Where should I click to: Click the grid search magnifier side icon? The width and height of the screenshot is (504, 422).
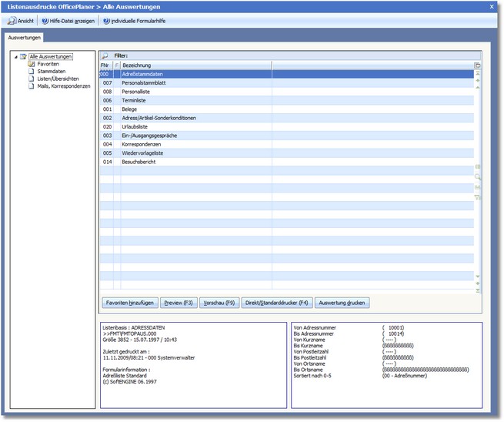(x=477, y=176)
